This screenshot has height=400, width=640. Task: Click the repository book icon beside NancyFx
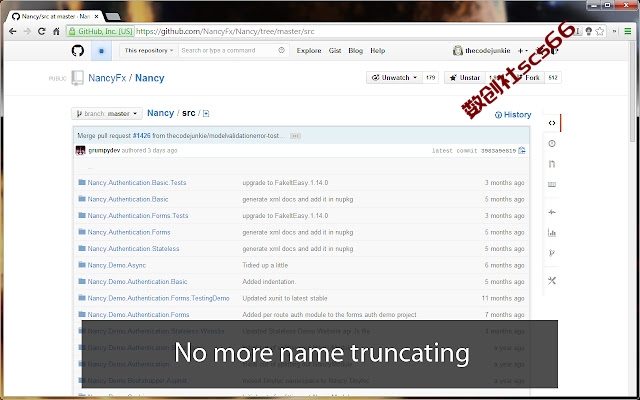coord(78,78)
